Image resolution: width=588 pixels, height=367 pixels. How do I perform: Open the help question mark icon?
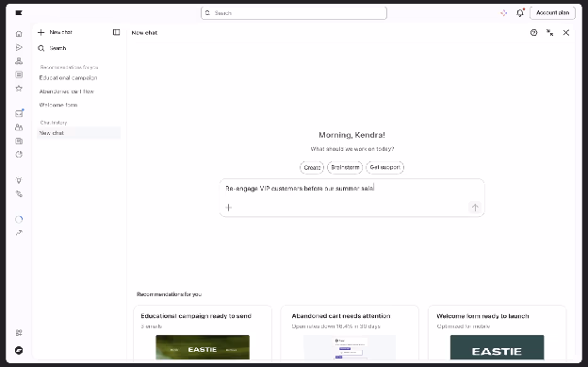(533, 33)
